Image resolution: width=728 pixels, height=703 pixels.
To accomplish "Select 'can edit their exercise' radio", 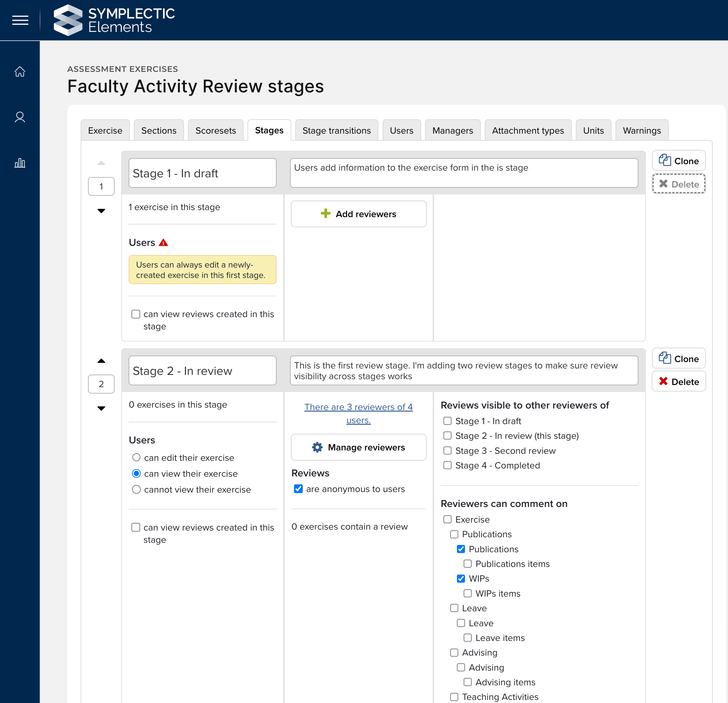I will click(x=136, y=457).
